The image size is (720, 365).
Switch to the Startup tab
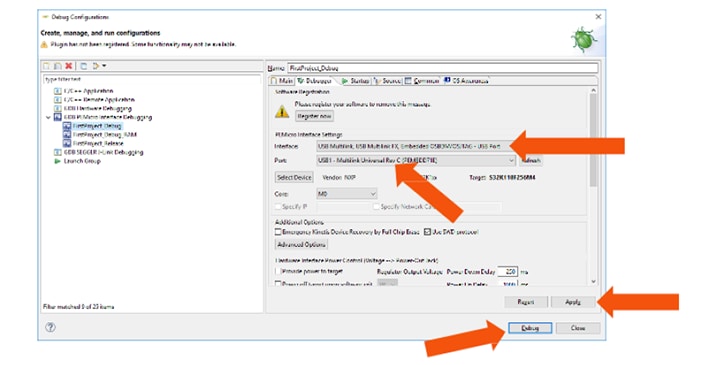click(x=355, y=81)
